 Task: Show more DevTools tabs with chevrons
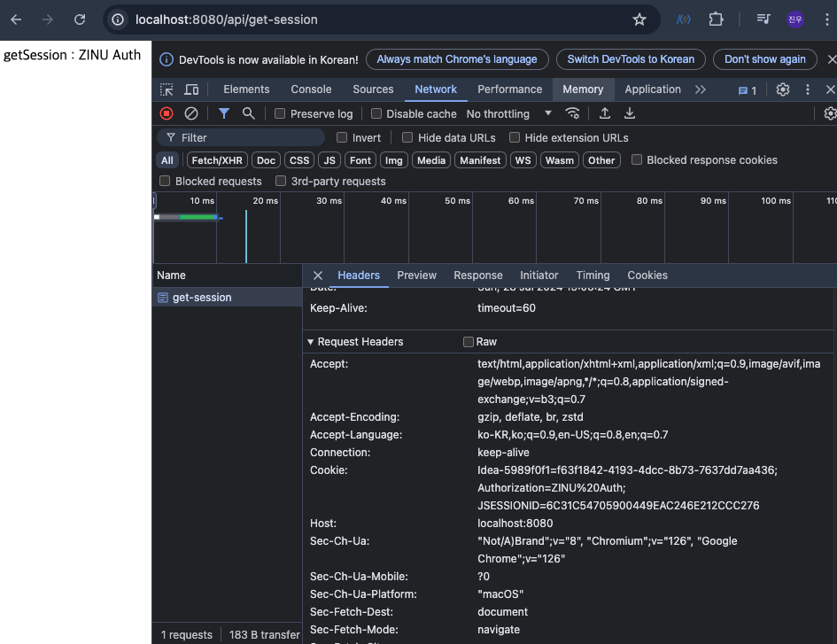click(x=701, y=89)
